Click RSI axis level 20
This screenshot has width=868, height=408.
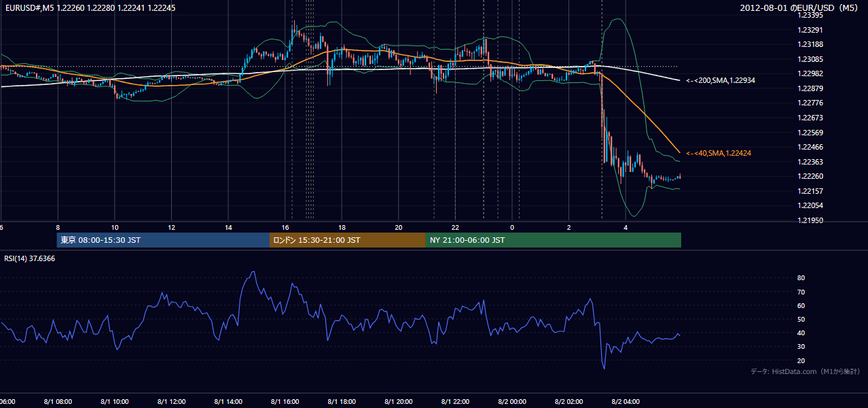801,360
